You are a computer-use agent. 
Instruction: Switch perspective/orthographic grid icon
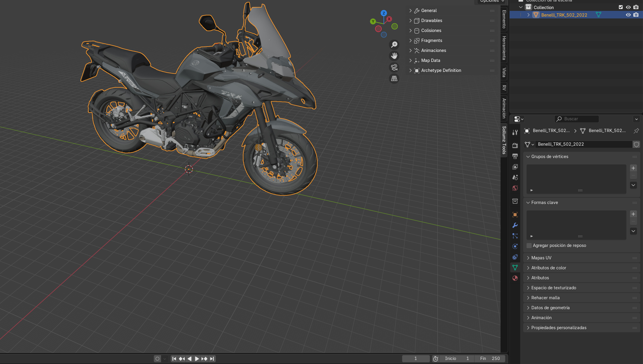tap(394, 79)
